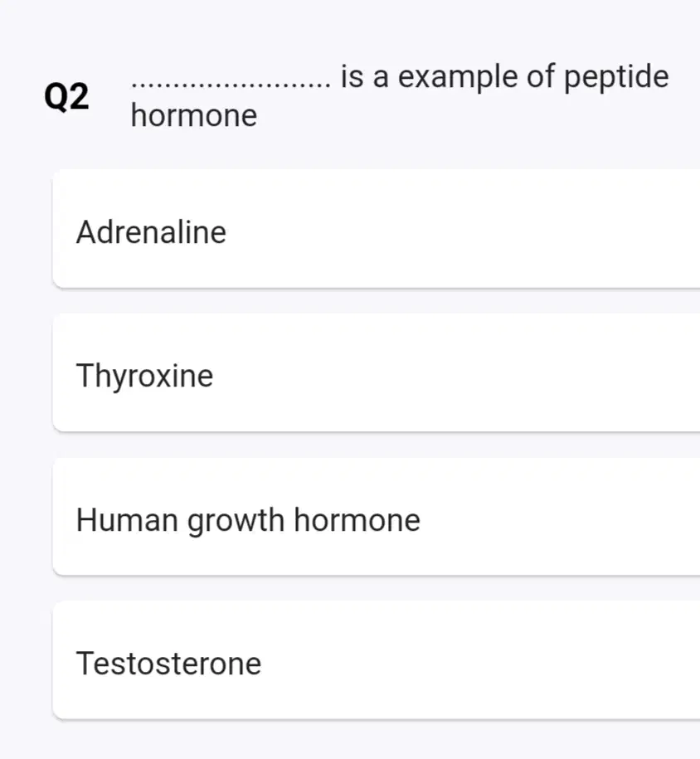
Task: Click empty area of Testosterone card
Action: 484,661
